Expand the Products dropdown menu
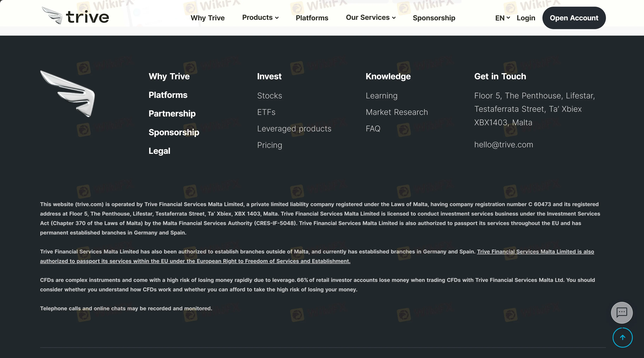The width and height of the screenshot is (644, 358). 260,18
